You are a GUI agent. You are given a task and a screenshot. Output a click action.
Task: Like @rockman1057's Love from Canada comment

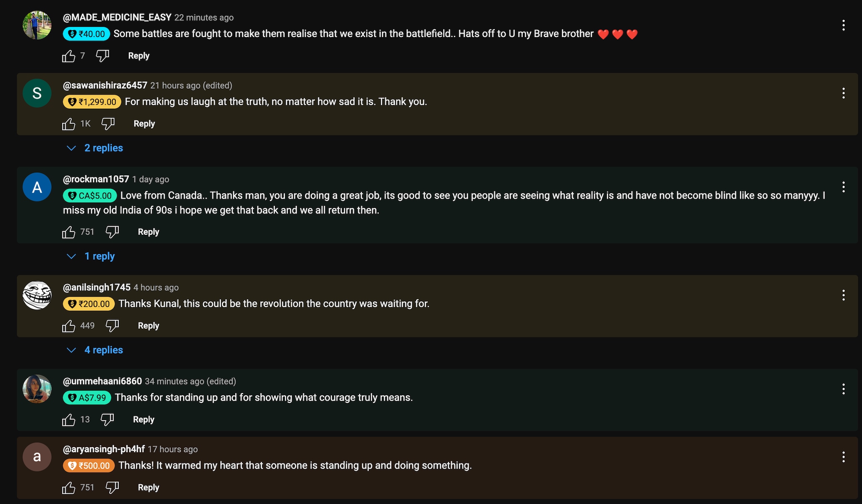coord(69,232)
